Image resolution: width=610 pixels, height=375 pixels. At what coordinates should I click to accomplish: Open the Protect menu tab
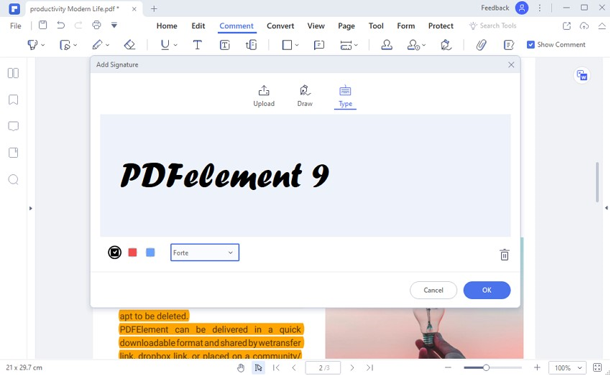point(441,26)
